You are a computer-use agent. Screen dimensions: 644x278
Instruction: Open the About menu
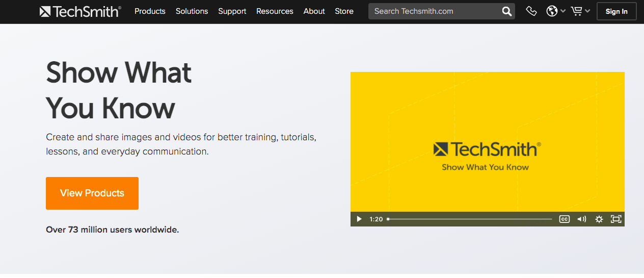pyautogui.click(x=314, y=11)
